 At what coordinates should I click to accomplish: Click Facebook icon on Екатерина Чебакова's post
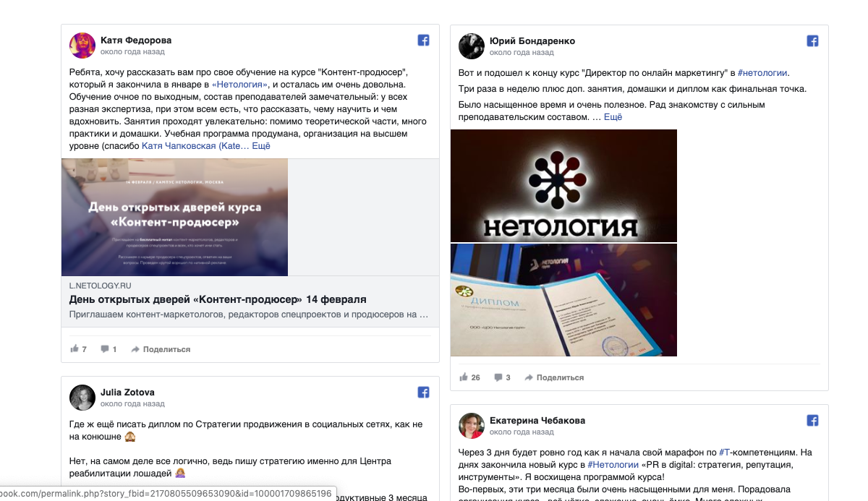tap(812, 420)
